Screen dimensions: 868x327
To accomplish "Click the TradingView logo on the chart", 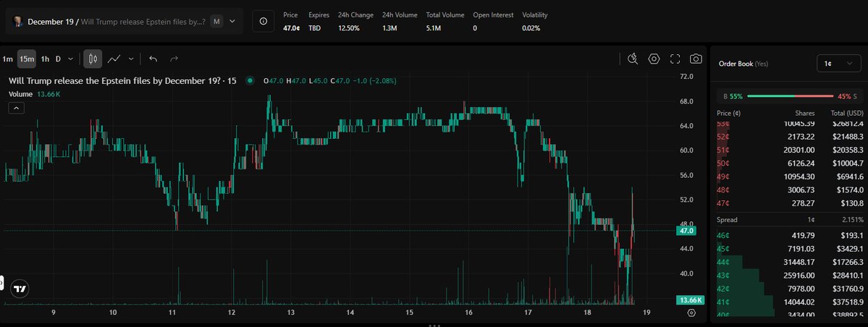I will (x=20, y=289).
